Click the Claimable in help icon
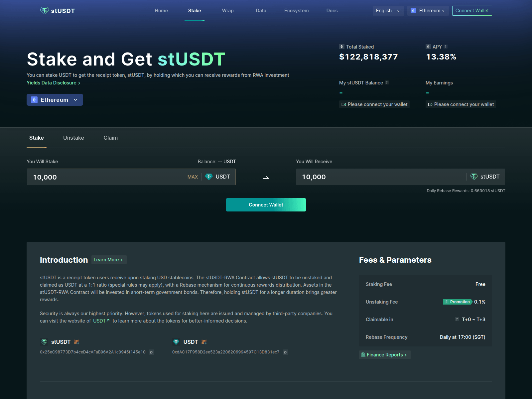Image resolution: width=532 pixels, height=399 pixels. [457, 319]
